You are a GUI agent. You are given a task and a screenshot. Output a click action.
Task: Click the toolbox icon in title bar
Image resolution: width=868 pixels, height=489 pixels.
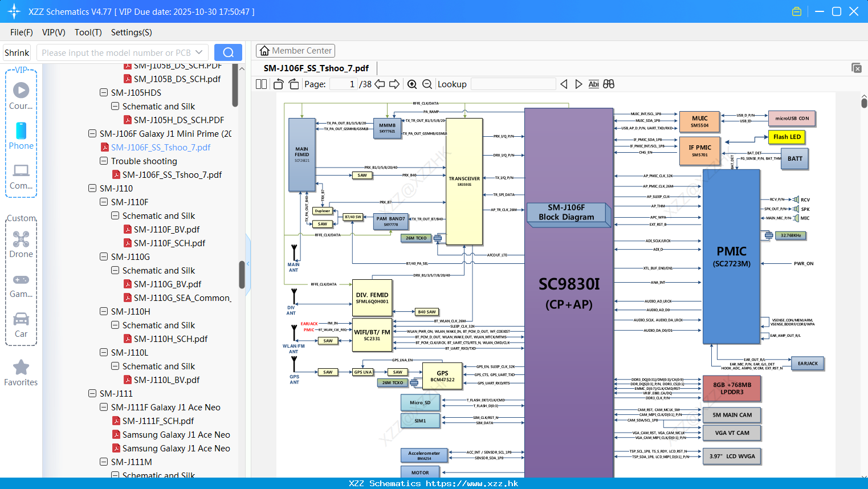797,11
